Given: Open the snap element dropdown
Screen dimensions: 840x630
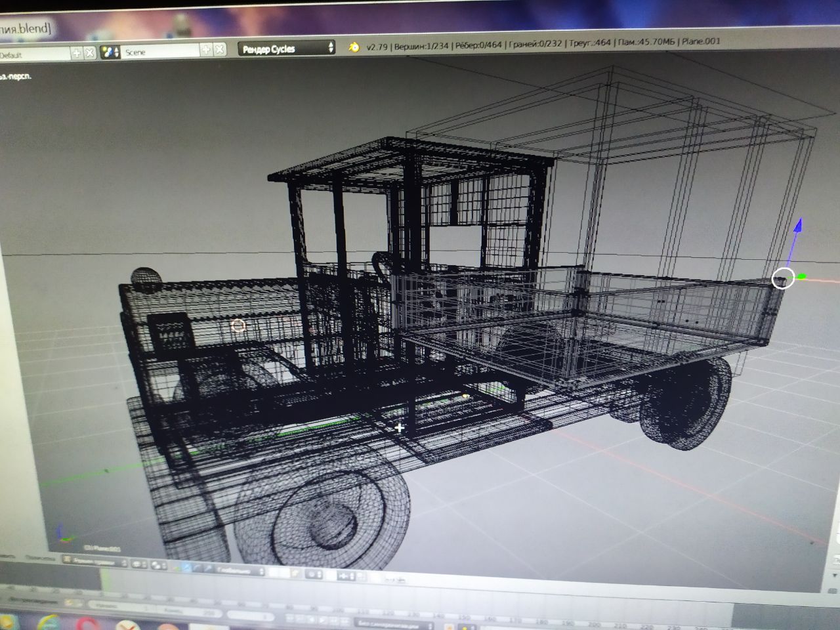Looking at the screenshot, I should coord(346,576).
